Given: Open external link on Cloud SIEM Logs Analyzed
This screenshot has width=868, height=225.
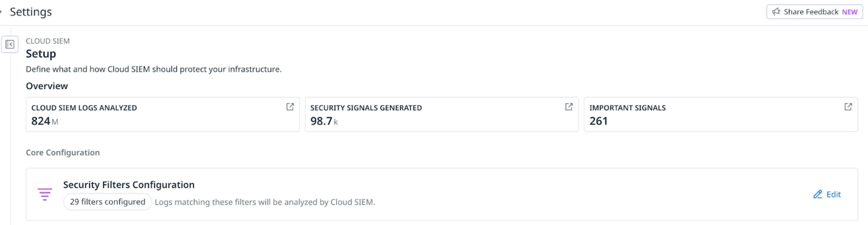Looking at the screenshot, I should pyautogui.click(x=290, y=107).
